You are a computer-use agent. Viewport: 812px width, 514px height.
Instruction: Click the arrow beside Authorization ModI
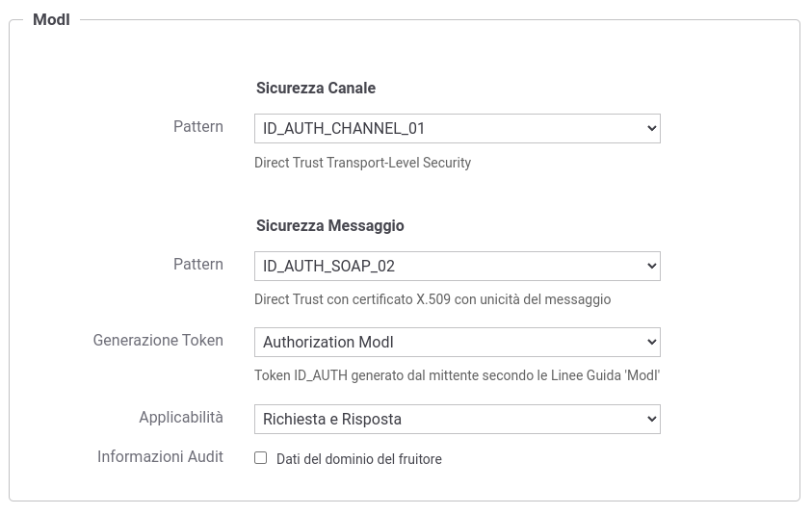[651, 342]
